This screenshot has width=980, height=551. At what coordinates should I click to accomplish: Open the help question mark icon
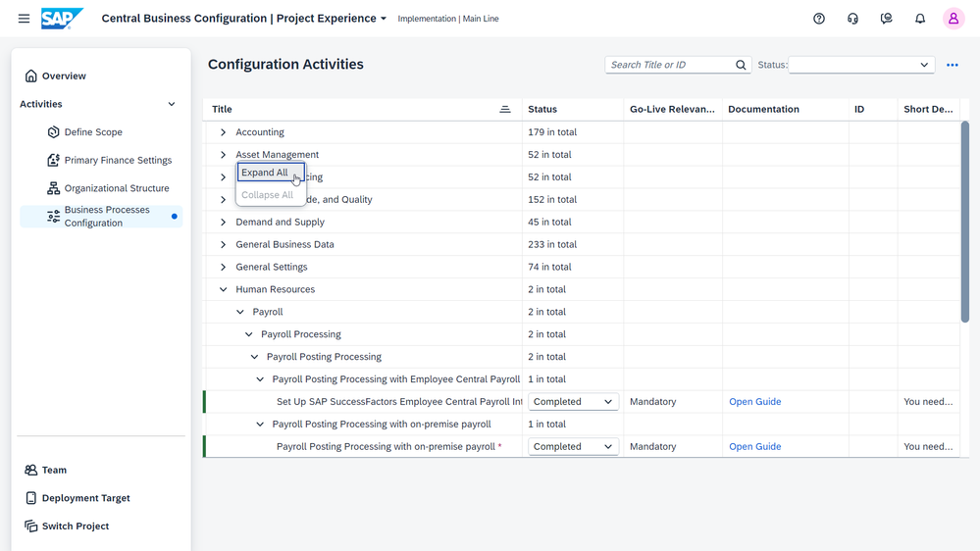(x=819, y=19)
